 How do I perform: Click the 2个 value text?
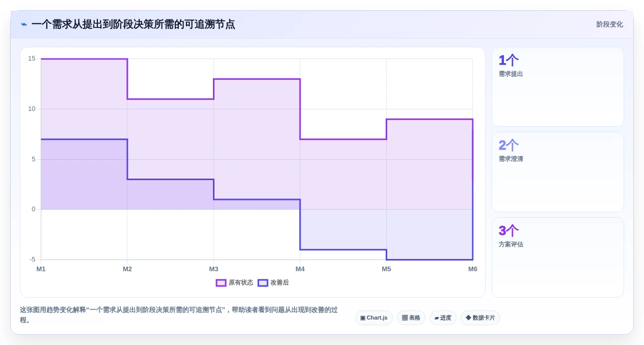[508, 146]
